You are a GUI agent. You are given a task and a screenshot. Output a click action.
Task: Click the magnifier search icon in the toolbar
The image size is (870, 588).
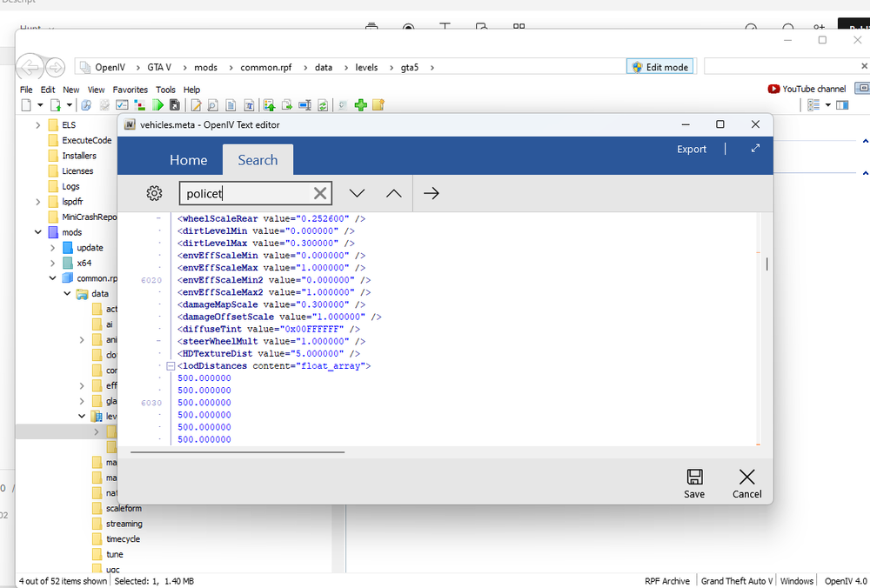click(212, 104)
